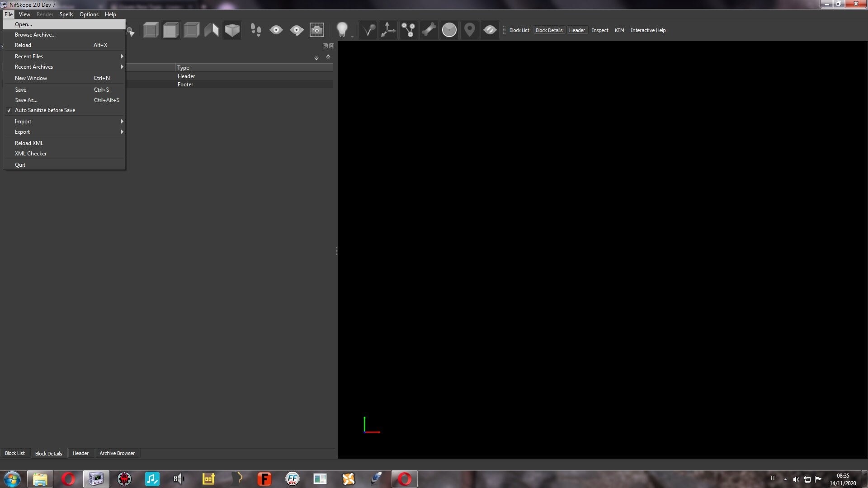Viewport: 868px width, 488px height.
Task: Open the Spells menu
Action: coord(66,14)
